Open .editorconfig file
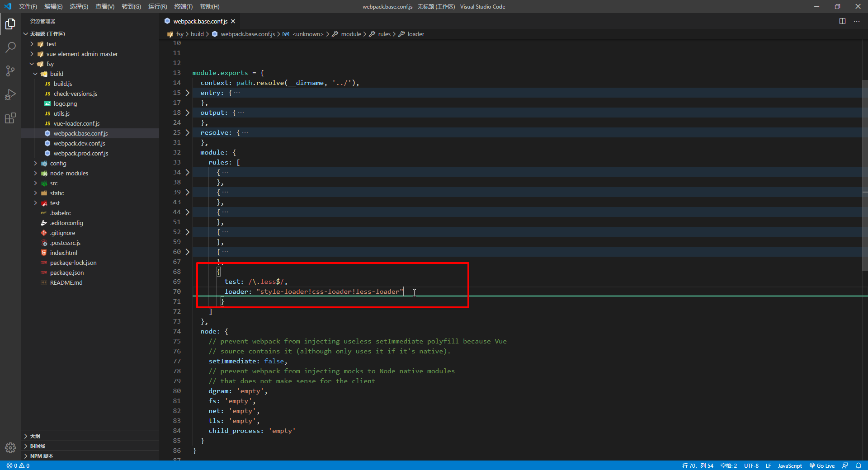Viewport: 868px width, 470px height. coord(90,223)
